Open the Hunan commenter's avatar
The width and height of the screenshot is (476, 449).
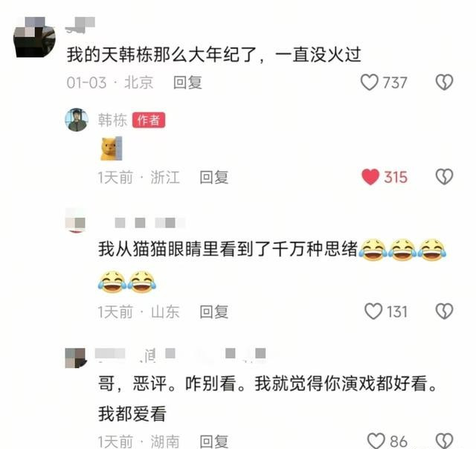76,358
